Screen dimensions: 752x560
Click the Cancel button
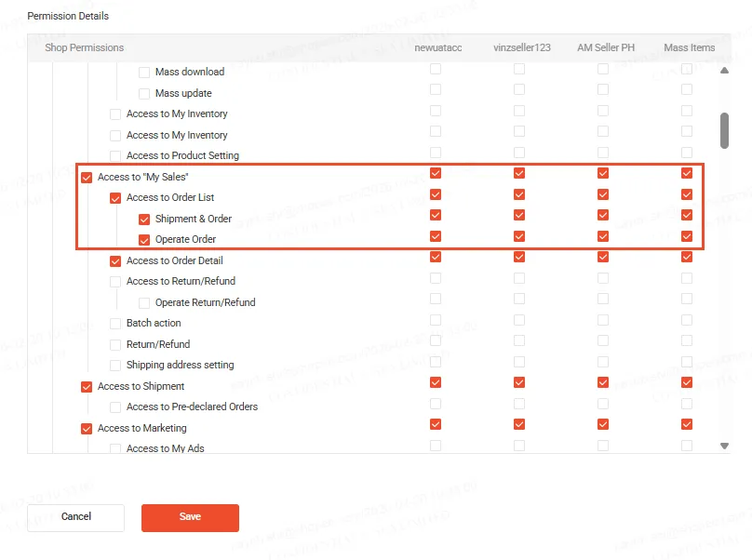(75, 517)
